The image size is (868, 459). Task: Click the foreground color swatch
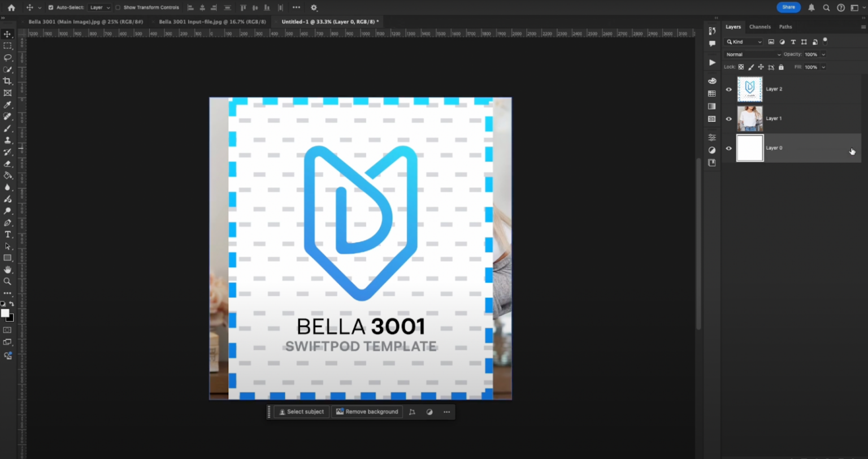(x=6, y=314)
